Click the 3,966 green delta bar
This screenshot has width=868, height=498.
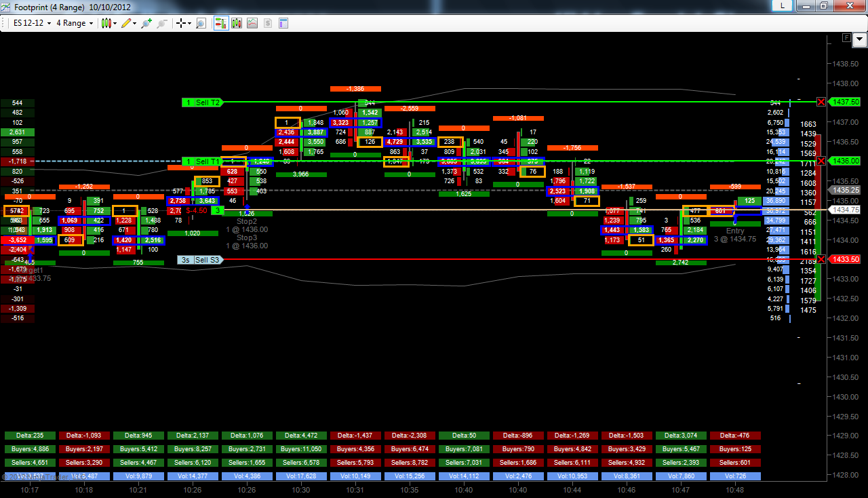point(301,174)
